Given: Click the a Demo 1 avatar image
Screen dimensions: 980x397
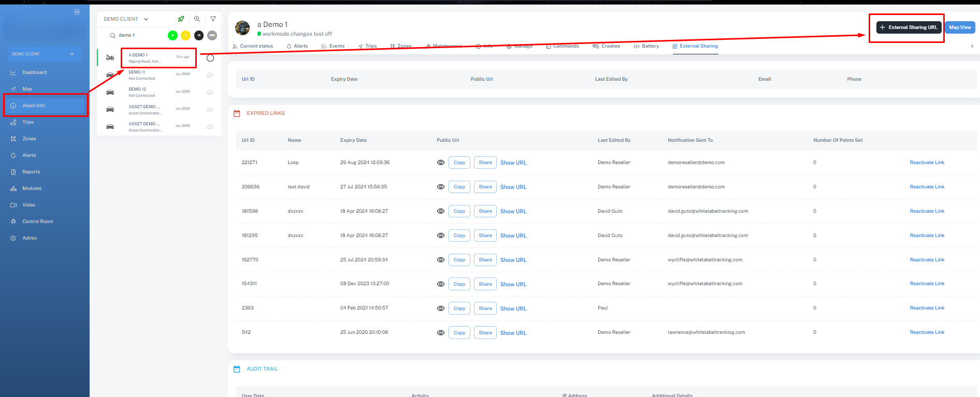Looking at the screenshot, I should click(x=242, y=28).
